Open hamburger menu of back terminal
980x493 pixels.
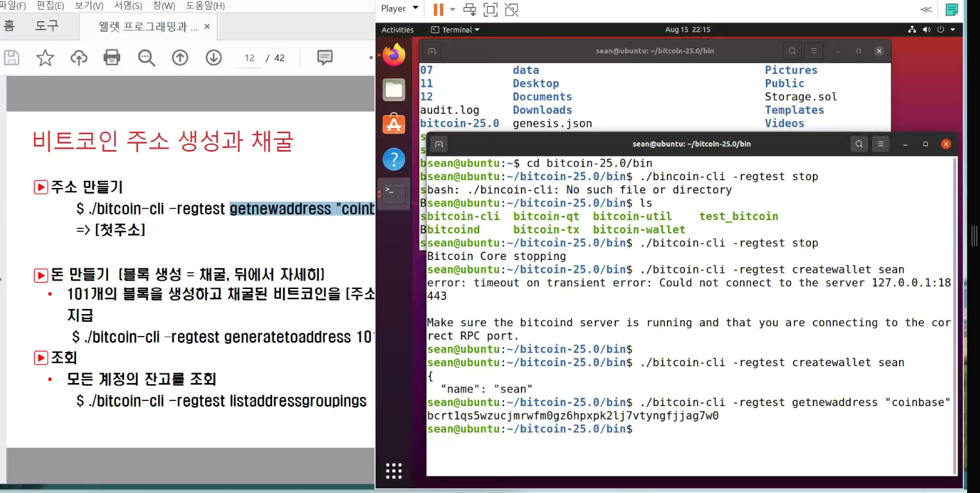814,51
